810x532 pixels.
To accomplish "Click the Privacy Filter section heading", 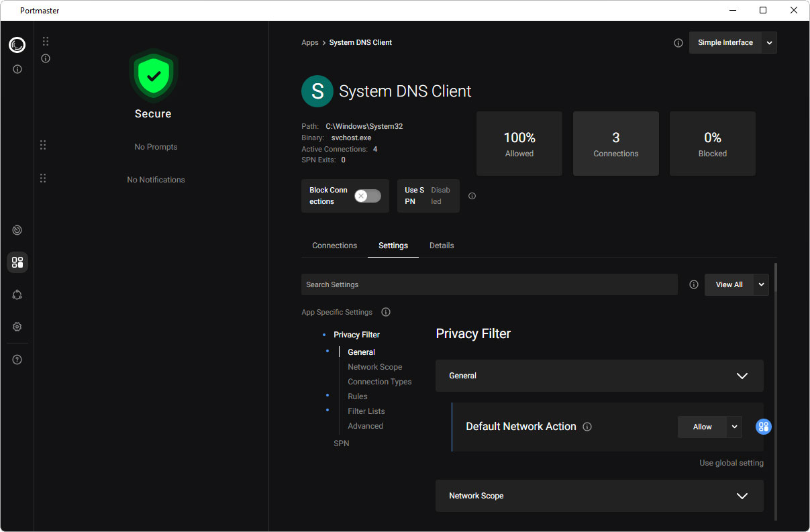I will 473,334.
